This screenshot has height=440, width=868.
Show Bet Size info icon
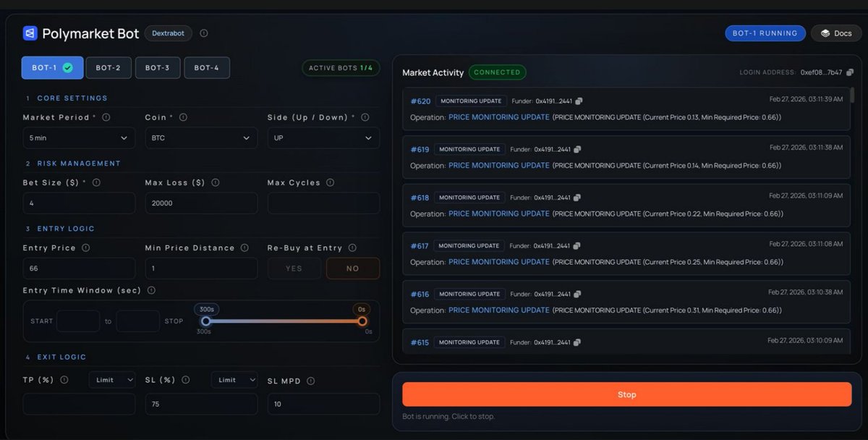pos(96,182)
